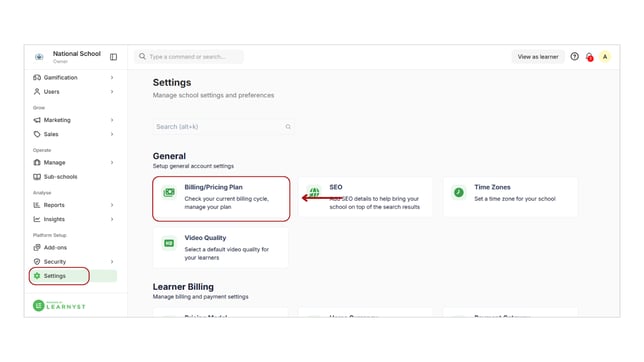
Task: Expand the Reports menu chevron
Action: [112, 205]
